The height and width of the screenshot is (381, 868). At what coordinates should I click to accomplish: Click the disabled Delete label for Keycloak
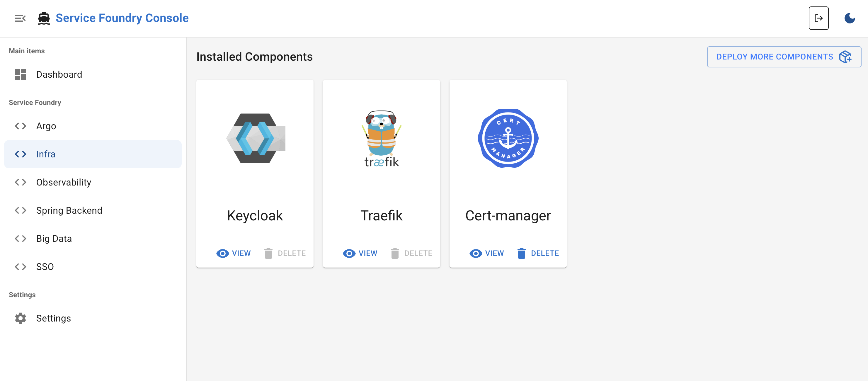coord(292,253)
